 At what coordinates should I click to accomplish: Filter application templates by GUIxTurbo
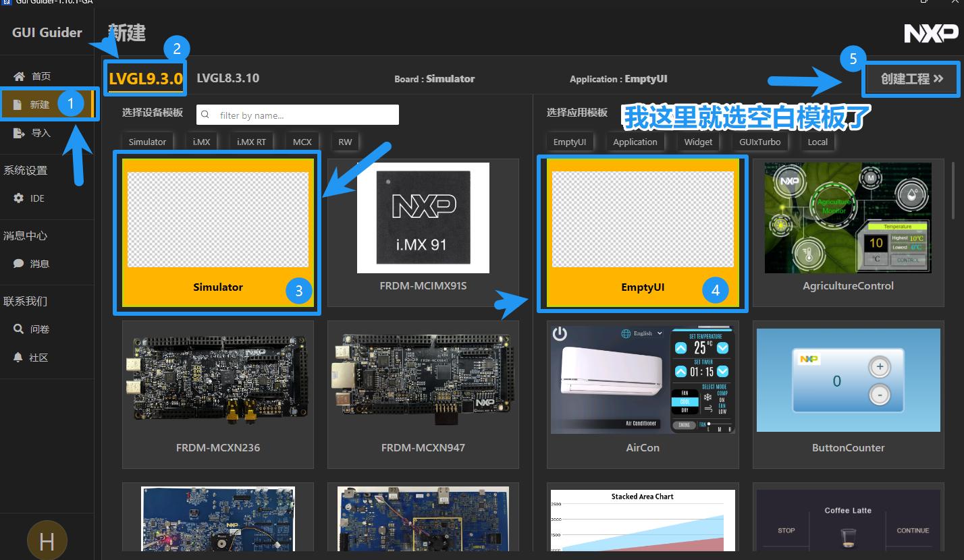click(759, 142)
